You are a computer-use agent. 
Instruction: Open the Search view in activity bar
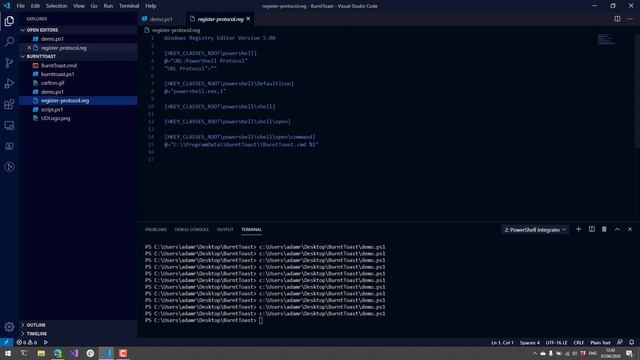pyautogui.click(x=9, y=41)
